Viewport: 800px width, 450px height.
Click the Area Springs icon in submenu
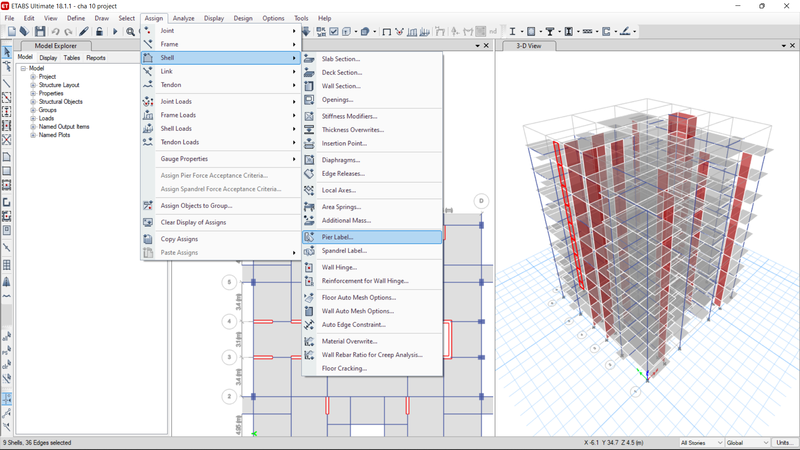click(x=309, y=207)
